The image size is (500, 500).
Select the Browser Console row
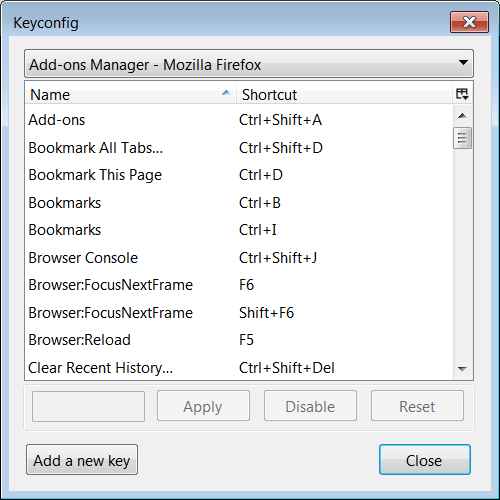pos(239,257)
